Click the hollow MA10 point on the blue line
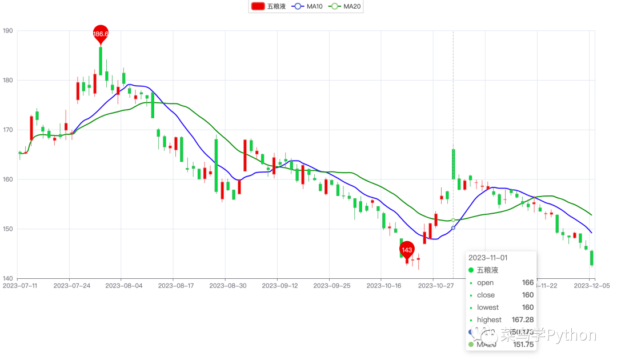The image size is (617, 364). click(x=453, y=228)
